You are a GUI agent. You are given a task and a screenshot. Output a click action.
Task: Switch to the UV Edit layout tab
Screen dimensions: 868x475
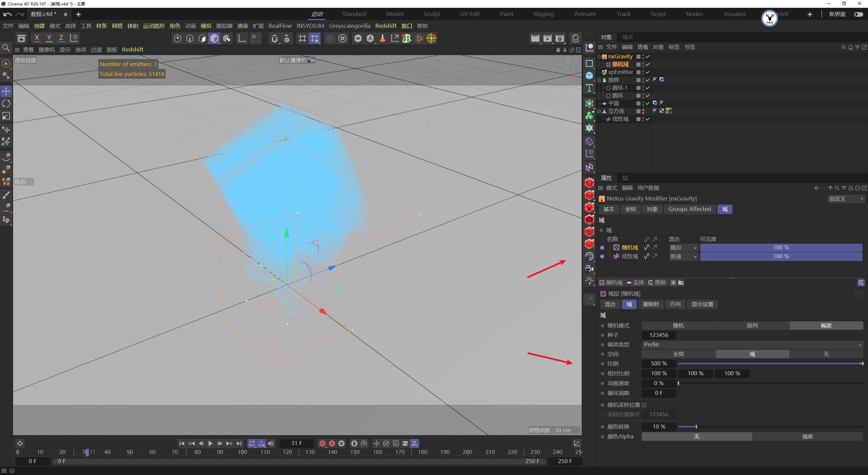pos(470,14)
